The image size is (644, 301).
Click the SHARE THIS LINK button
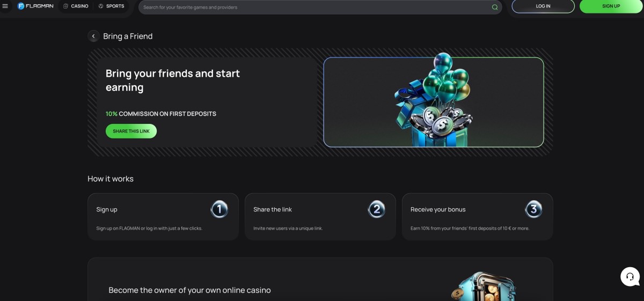pos(131,131)
